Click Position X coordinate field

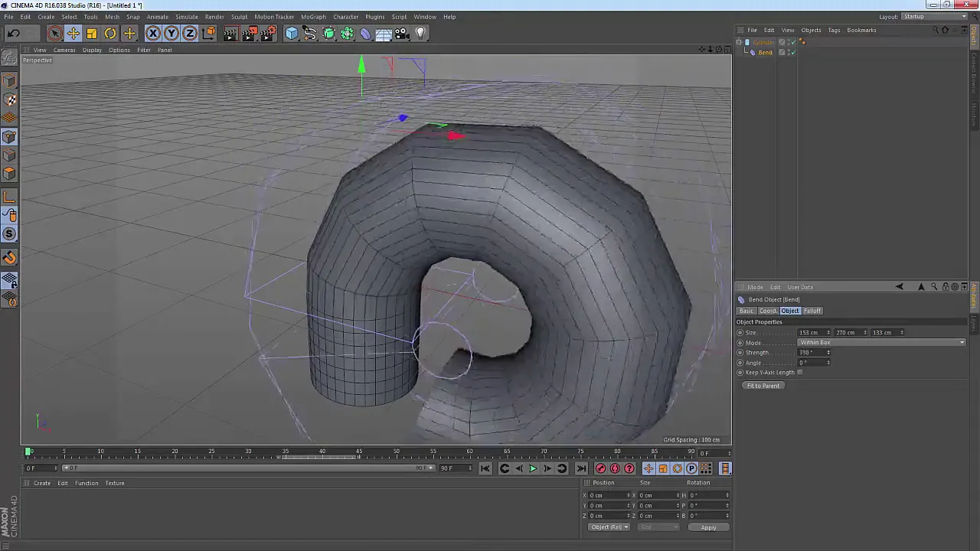pyautogui.click(x=609, y=495)
